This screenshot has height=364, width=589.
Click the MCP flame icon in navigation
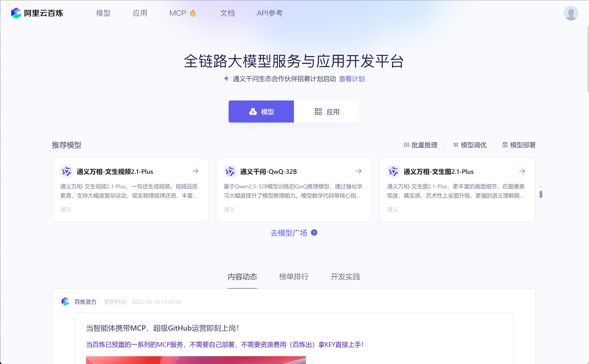click(193, 13)
